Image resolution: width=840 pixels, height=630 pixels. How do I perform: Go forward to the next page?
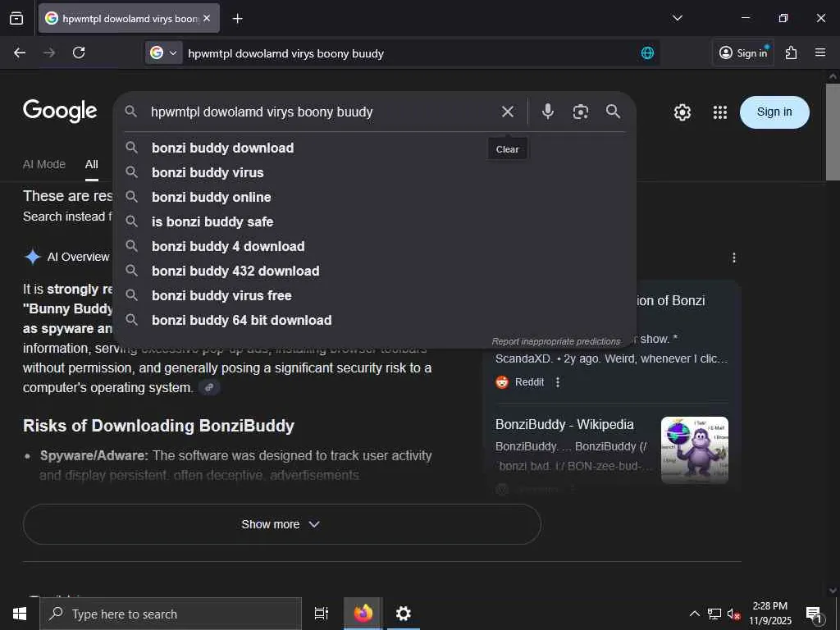point(49,52)
